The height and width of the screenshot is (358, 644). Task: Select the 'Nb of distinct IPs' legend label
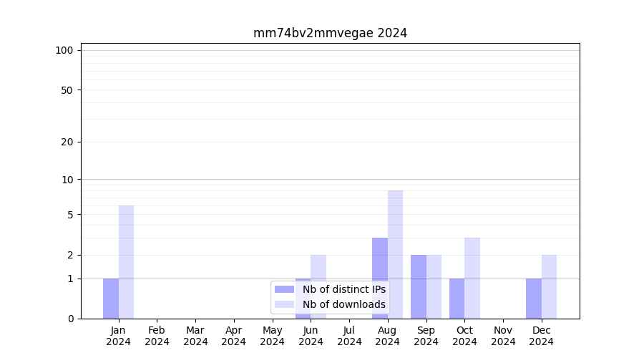tap(343, 289)
